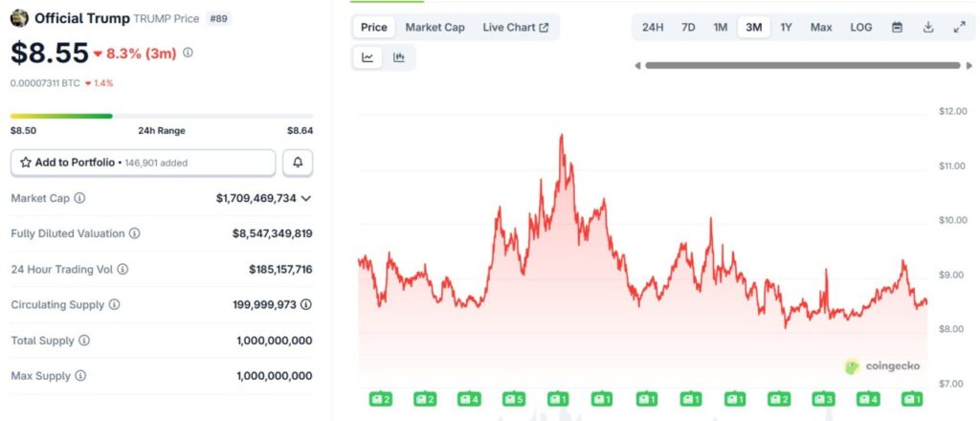980x421 pixels.
Task: Download chart data icon
Action: (927, 28)
